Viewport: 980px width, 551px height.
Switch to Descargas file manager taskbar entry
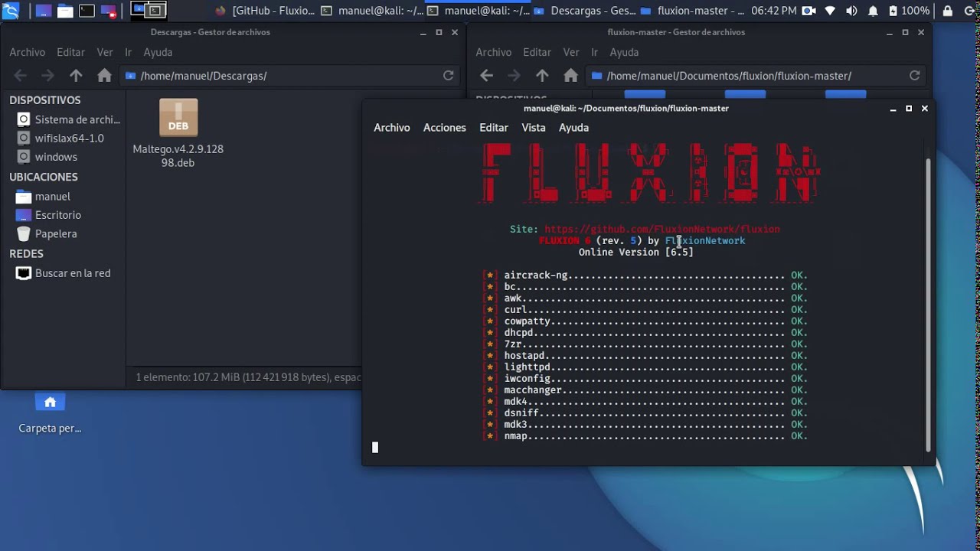(x=583, y=11)
